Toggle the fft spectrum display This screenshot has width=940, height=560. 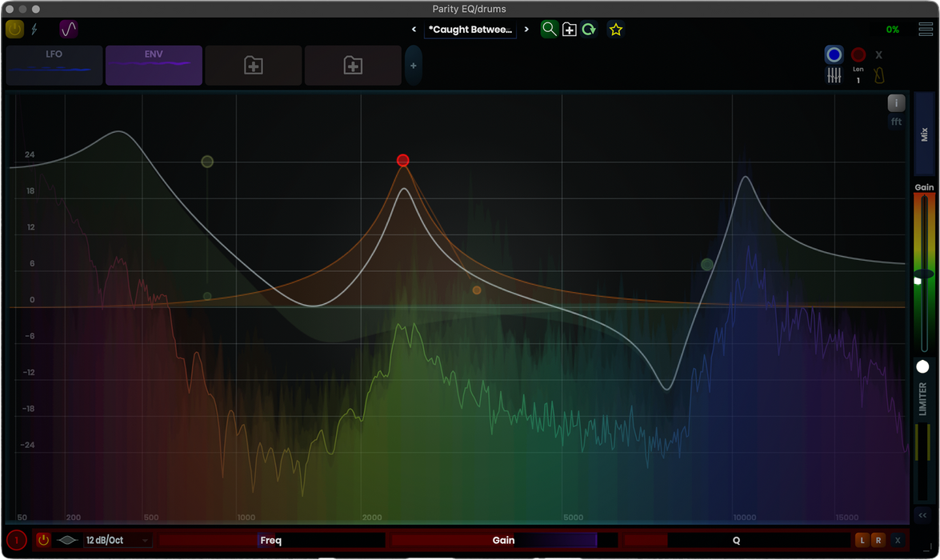896,122
